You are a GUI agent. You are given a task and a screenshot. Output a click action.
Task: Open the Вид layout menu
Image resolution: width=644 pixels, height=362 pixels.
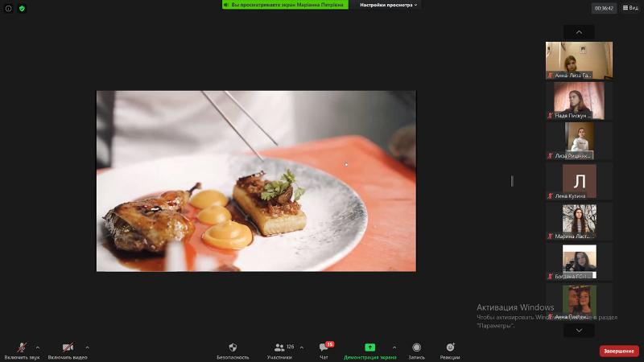click(x=630, y=8)
